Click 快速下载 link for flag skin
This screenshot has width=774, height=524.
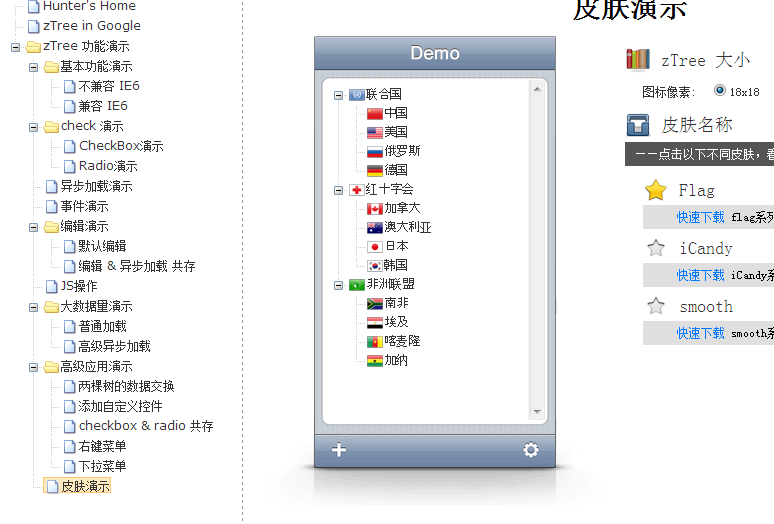[x=700, y=217]
